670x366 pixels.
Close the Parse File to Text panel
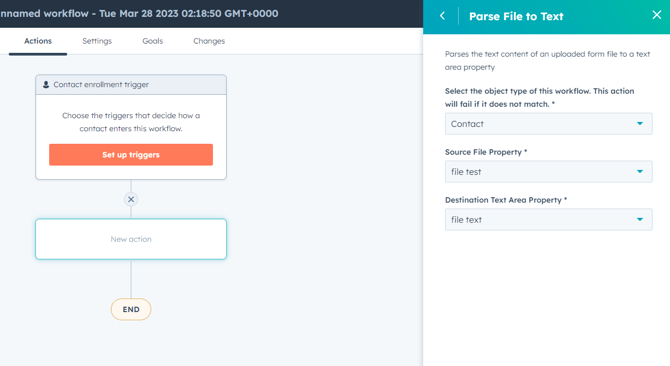tap(657, 15)
